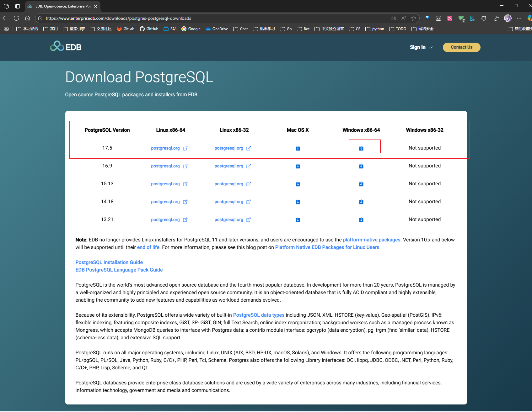Select the 17.5 version cell
This screenshot has height=412, width=532.
click(x=107, y=148)
